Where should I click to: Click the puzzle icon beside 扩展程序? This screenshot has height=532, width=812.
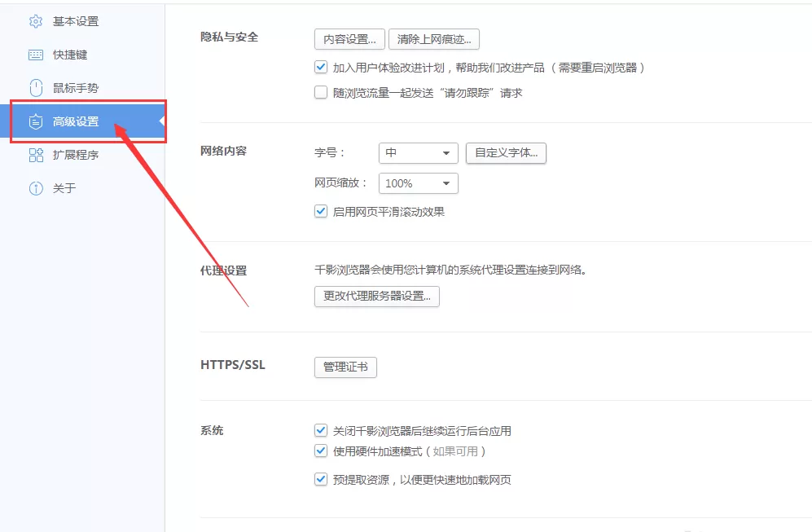point(36,155)
